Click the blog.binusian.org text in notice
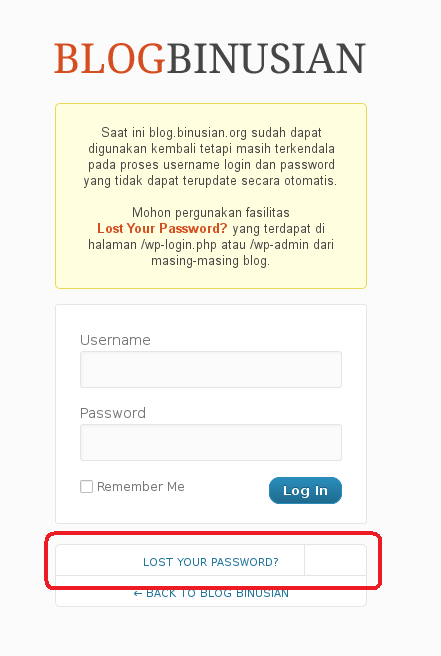The height and width of the screenshot is (656, 441). coord(198,133)
